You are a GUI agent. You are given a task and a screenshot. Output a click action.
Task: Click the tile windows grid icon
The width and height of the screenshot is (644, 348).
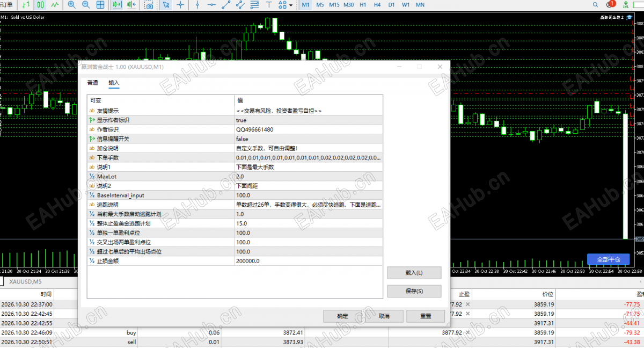click(x=100, y=5)
